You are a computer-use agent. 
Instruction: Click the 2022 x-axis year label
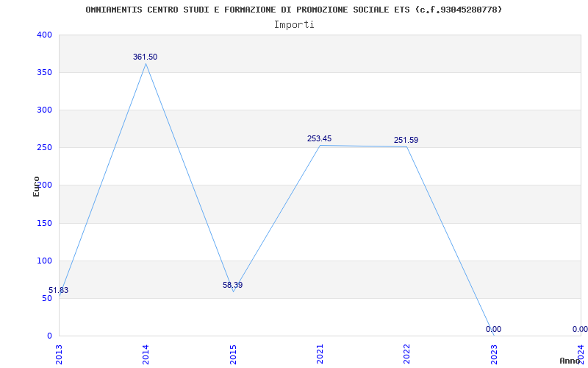406,354
